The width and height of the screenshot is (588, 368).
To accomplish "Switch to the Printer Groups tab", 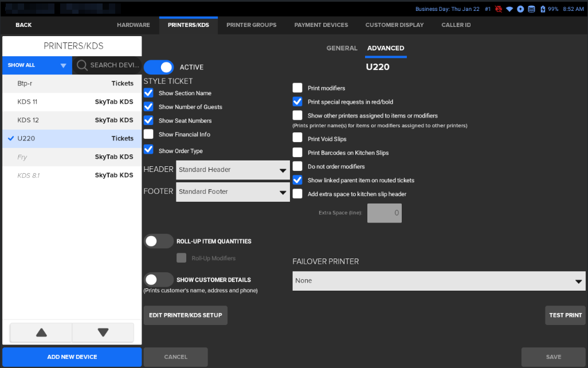I will 251,25.
